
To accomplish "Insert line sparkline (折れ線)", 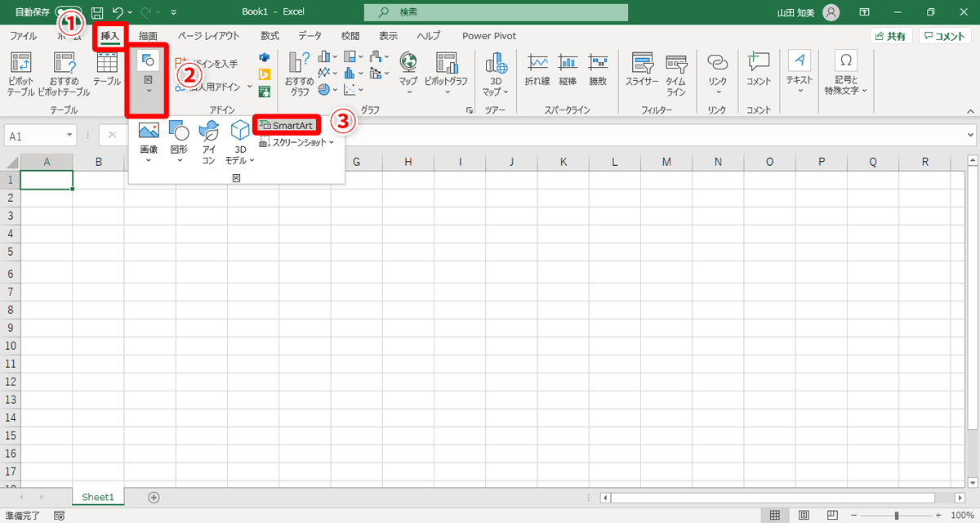I will [537, 69].
